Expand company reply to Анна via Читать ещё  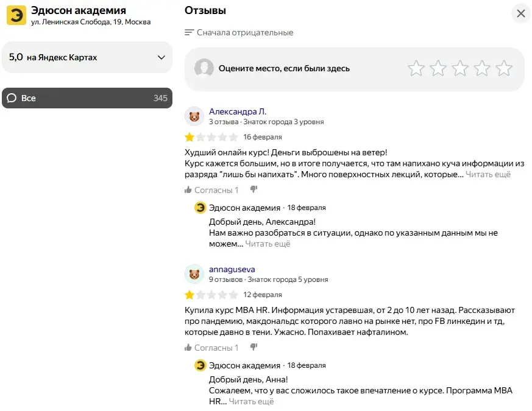251,401
